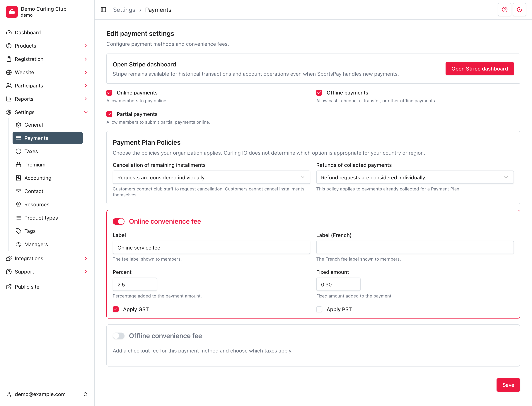Expand the Registration menu chevron
This screenshot has height=406, width=532.
click(x=86, y=59)
